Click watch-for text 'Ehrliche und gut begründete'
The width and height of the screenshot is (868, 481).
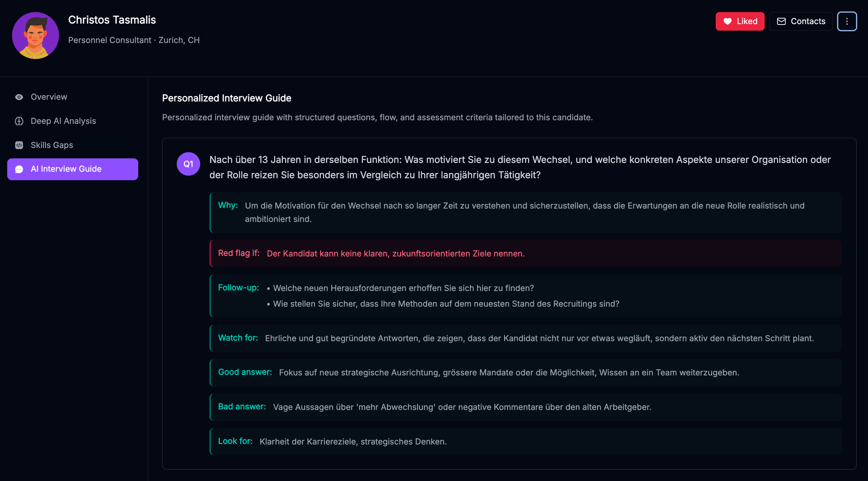point(539,338)
